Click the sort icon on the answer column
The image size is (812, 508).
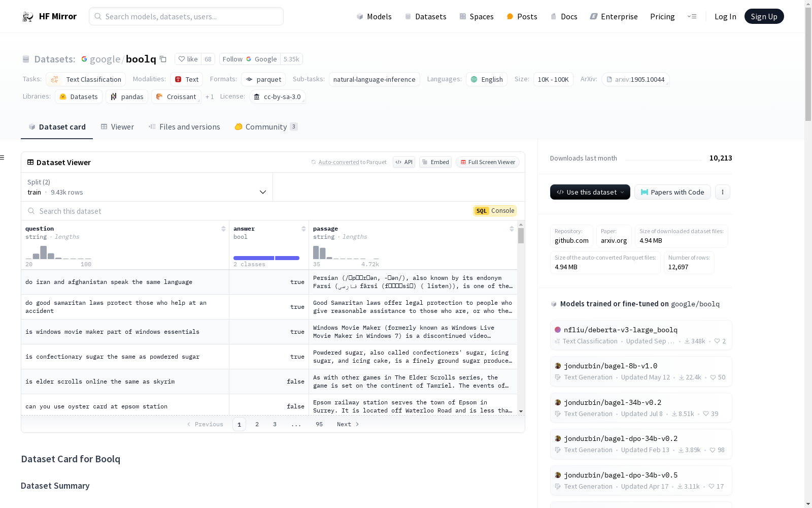tap(303, 229)
